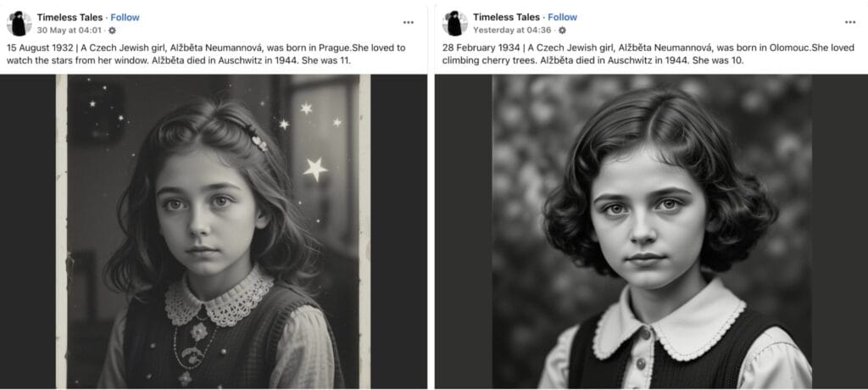Click dark left margin of star photo
868x390 pixels.
point(28,231)
